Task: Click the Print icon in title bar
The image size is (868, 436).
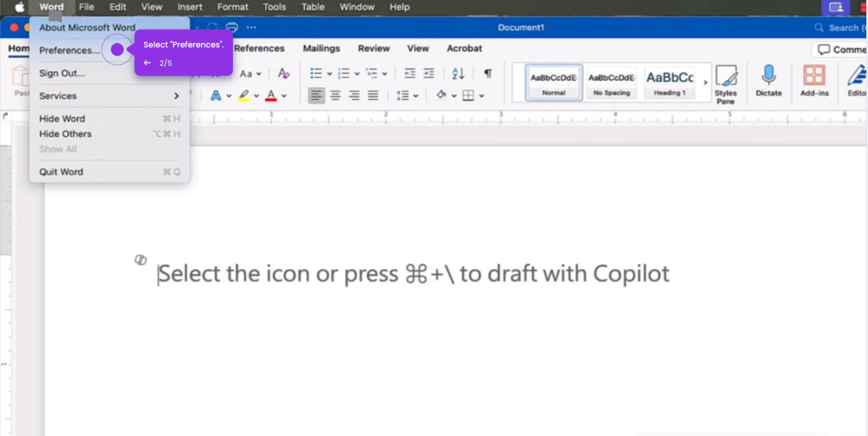Action: tap(232, 27)
